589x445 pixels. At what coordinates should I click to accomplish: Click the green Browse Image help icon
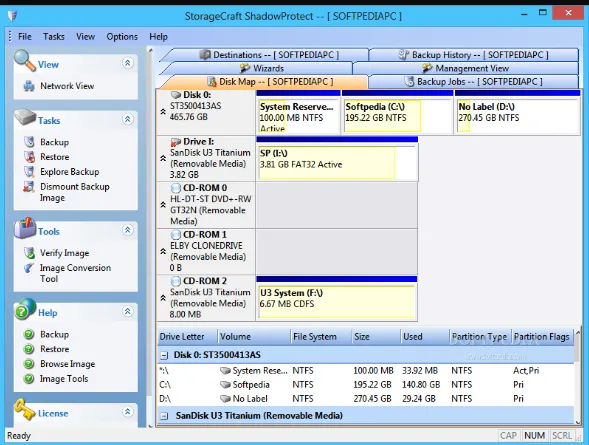[x=29, y=364]
